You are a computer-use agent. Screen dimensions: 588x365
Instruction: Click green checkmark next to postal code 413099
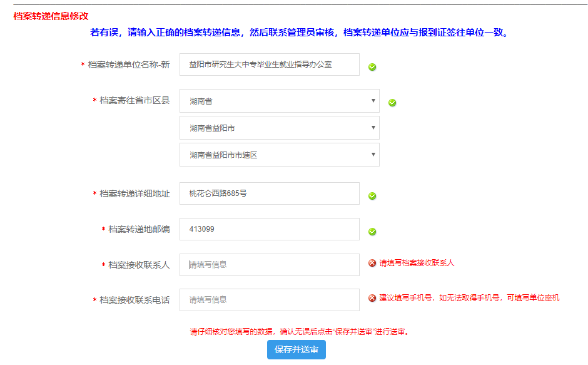coord(372,232)
